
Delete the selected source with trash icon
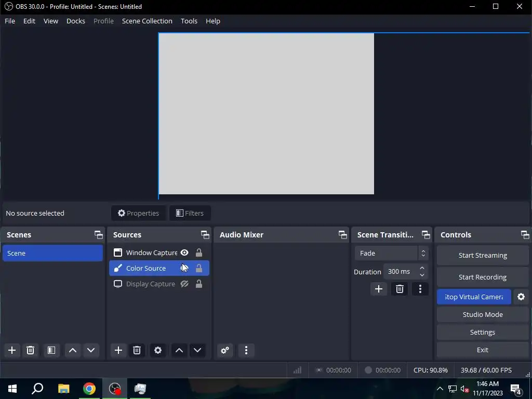pyautogui.click(x=137, y=350)
